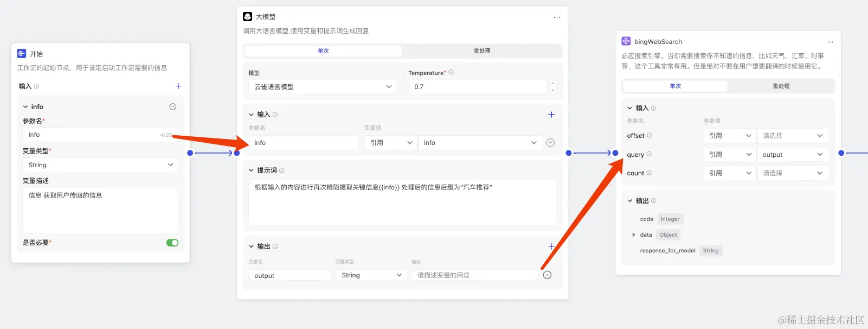Open the offset 请选择 dropdown
Screen dimensions: 868x329
pos(793,136)
